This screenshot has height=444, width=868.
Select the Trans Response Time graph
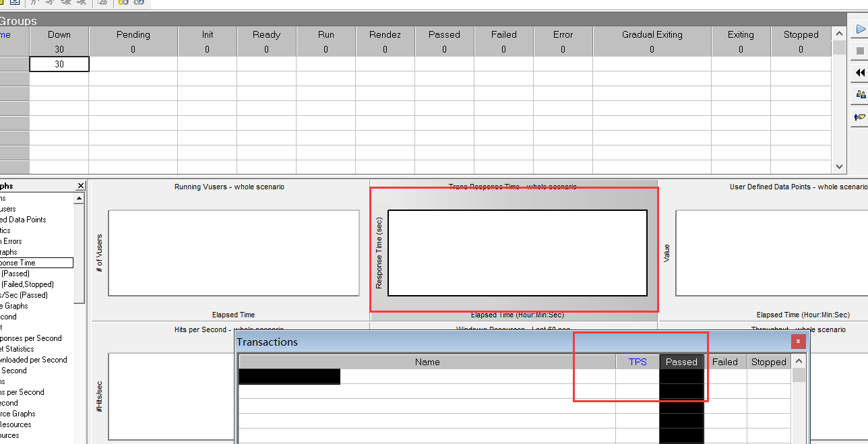[517, 253]
